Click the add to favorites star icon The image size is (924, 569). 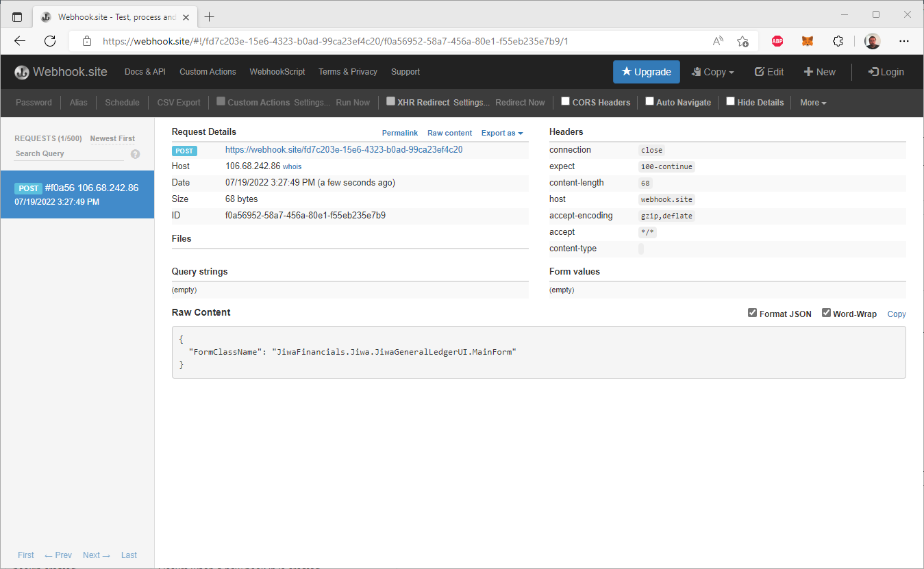742,41
